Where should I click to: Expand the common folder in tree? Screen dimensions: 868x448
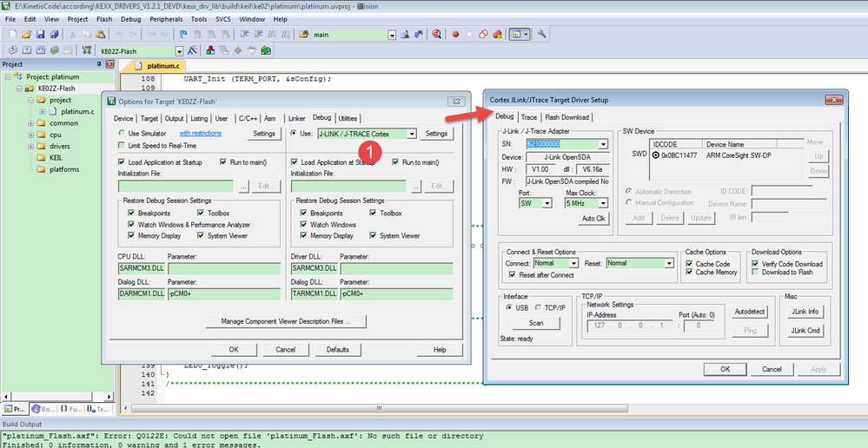tap(31, 123)
